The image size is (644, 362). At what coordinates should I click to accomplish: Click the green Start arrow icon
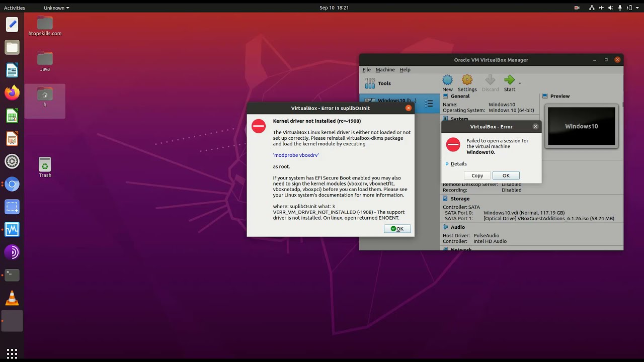point(509,80)
